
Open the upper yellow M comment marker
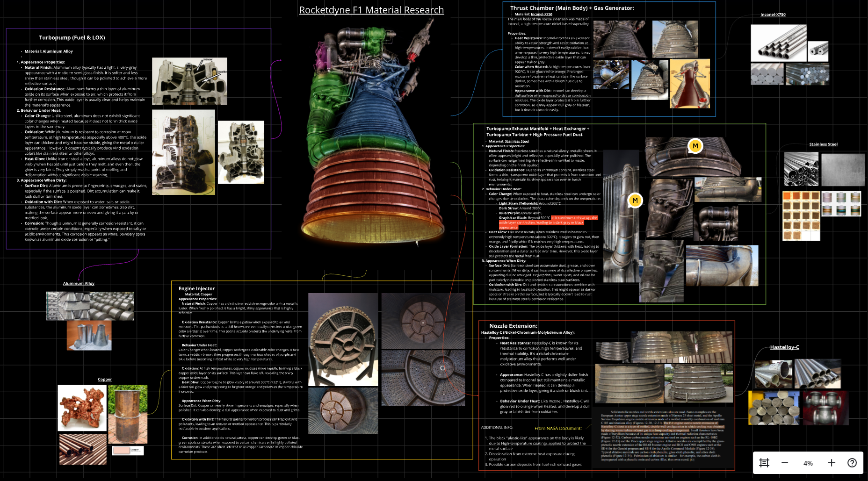pyautogui.click(x=695, y=146)
